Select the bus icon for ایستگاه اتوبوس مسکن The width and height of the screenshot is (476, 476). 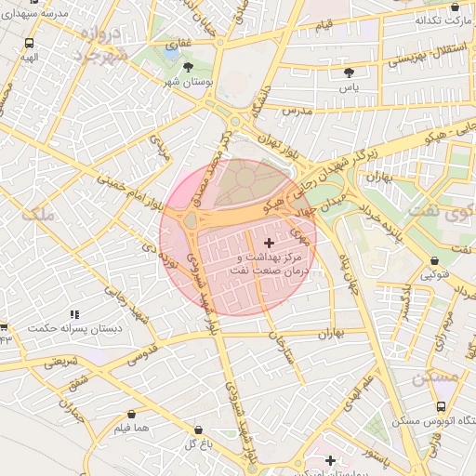click(x=441, y=406)
